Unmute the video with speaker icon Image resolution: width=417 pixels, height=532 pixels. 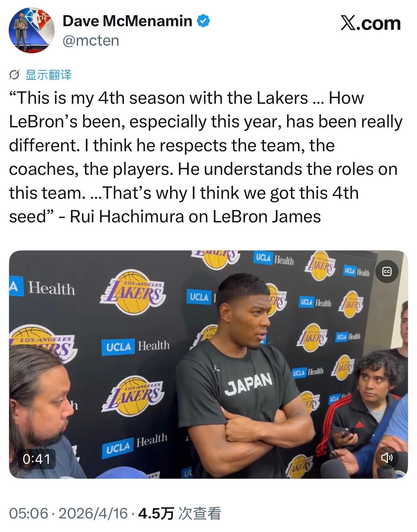click(x=387, y=457)
